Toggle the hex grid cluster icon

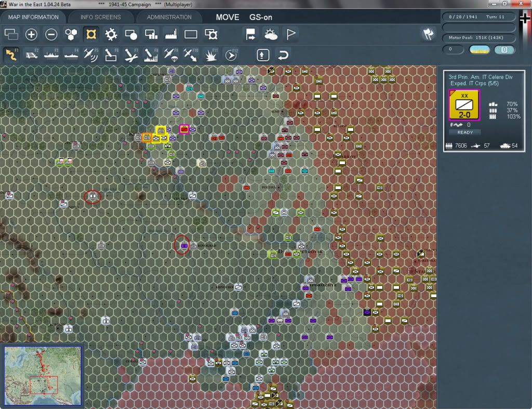pos(71,34)
